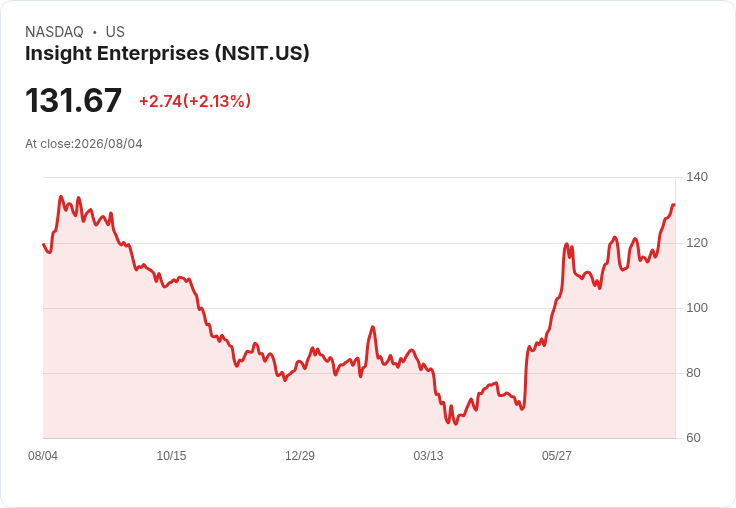The height and width of the screenshot is (508, 736).
Task: Click the 100 y-axis price label
Action: 697,308
